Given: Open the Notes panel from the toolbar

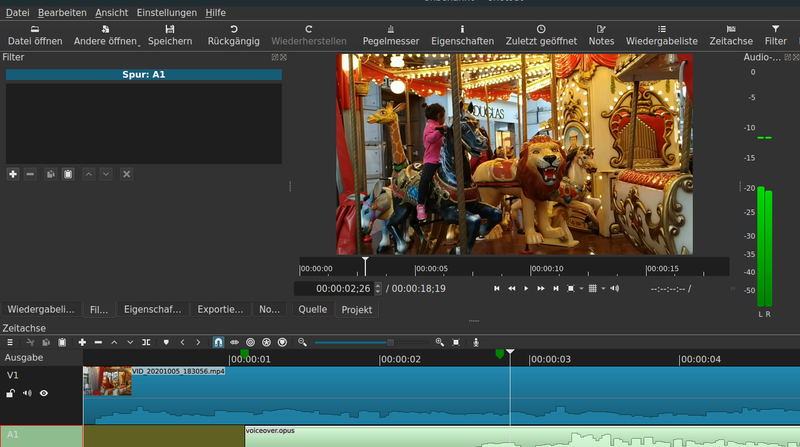Looking at the screenshot, I should [x=601, y=35].
